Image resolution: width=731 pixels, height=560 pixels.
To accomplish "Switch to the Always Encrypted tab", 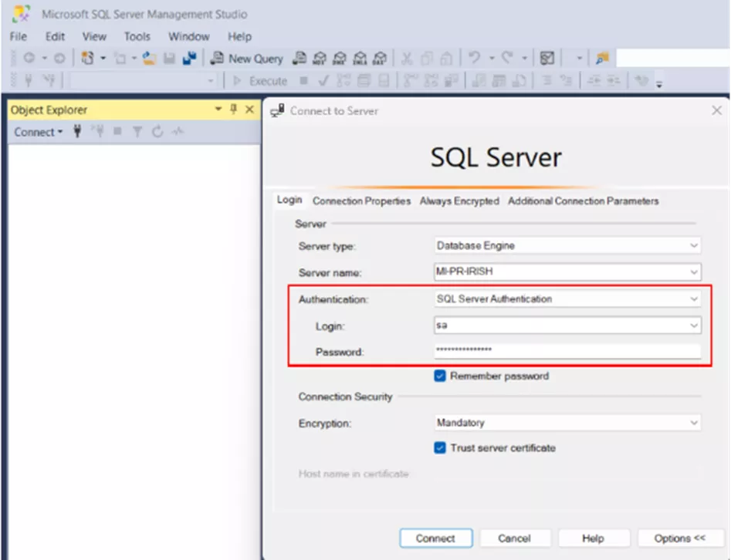I will click(x=459, y=201).
